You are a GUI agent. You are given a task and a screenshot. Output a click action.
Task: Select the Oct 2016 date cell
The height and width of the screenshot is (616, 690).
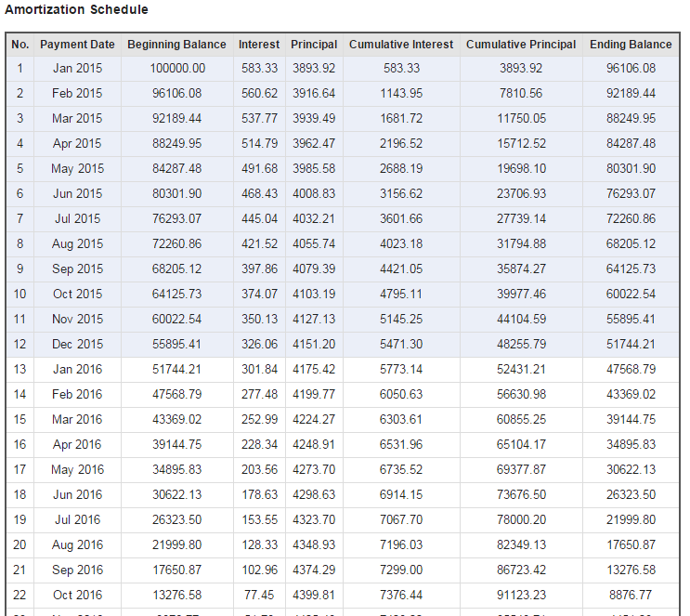pyautogui.click(x=77, y=596)
